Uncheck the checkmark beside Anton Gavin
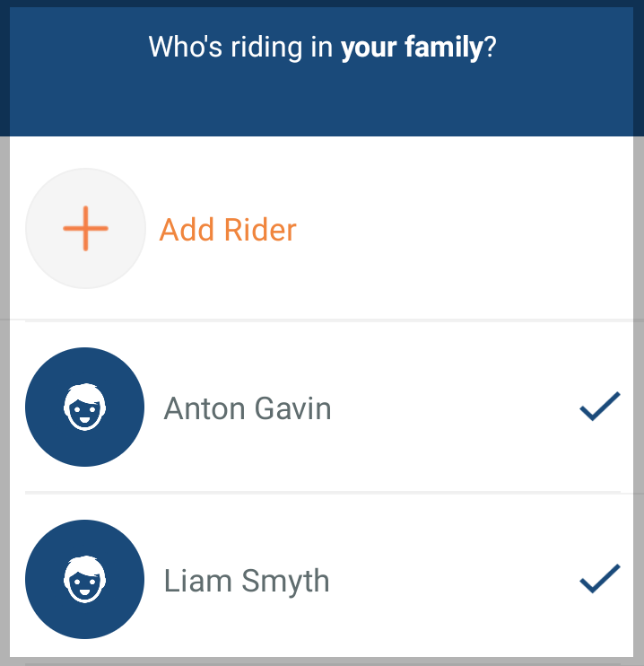 pos(599,407)
